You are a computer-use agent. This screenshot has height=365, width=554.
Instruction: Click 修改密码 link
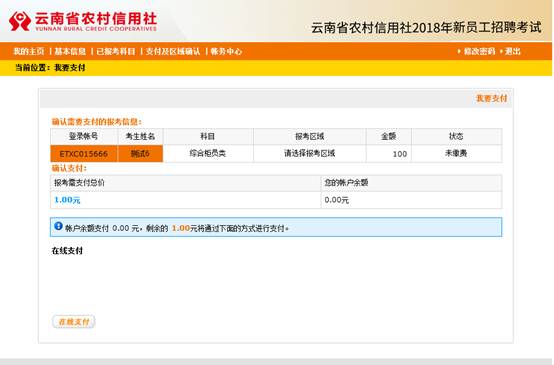click(x=479, y=52)
